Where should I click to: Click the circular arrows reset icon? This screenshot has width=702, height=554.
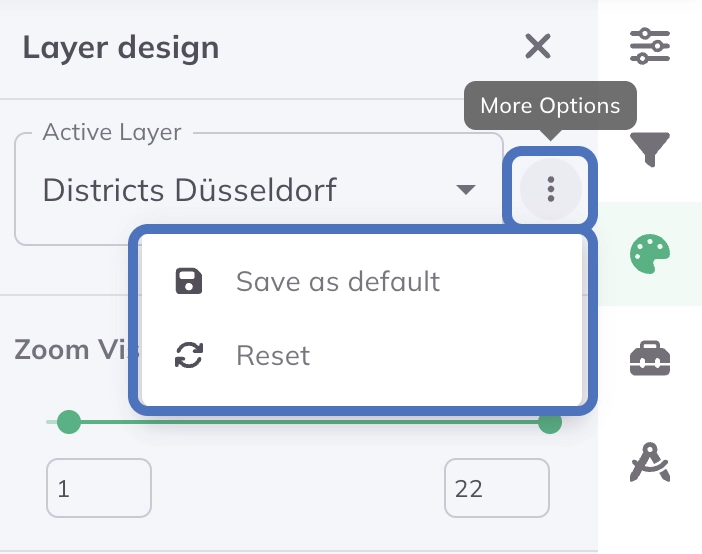pos(189,355)
